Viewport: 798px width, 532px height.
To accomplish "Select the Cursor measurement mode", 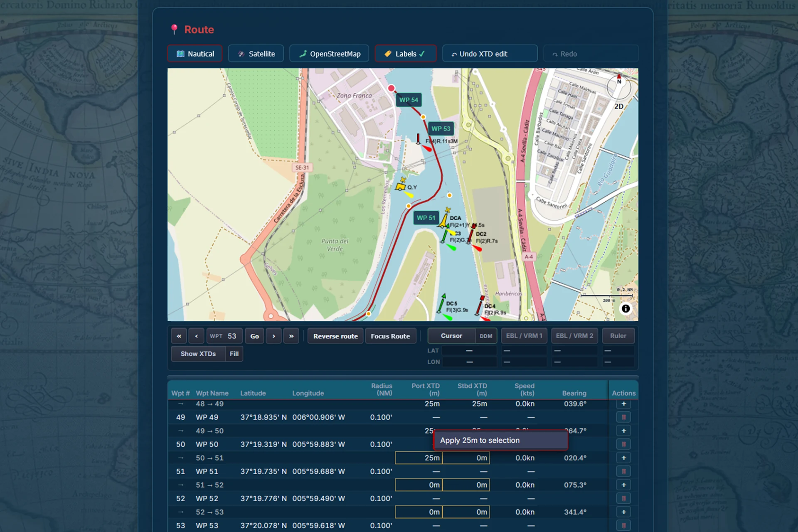I will point(451,336).
